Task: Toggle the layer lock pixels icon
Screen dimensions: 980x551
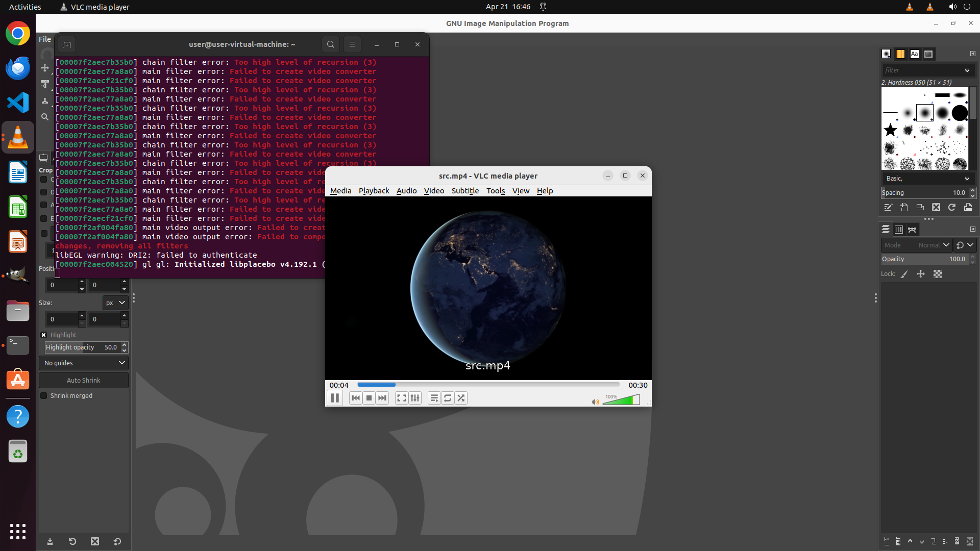Action: click(904, 274)
